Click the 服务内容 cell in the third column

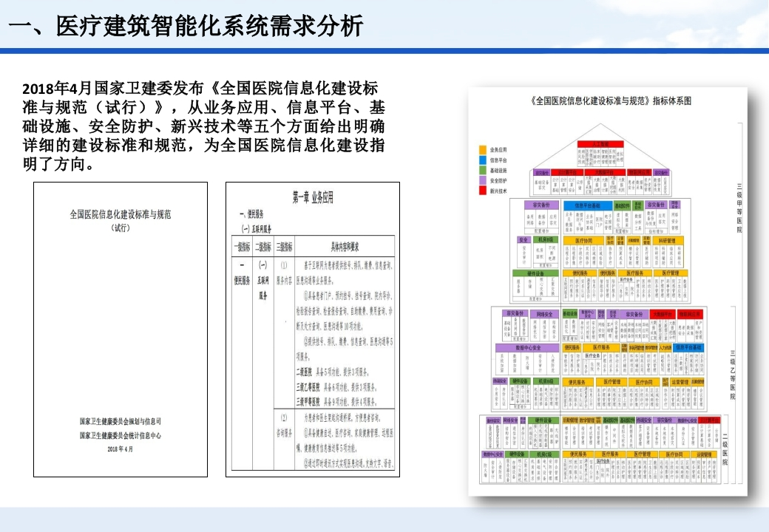coord(284,281)
